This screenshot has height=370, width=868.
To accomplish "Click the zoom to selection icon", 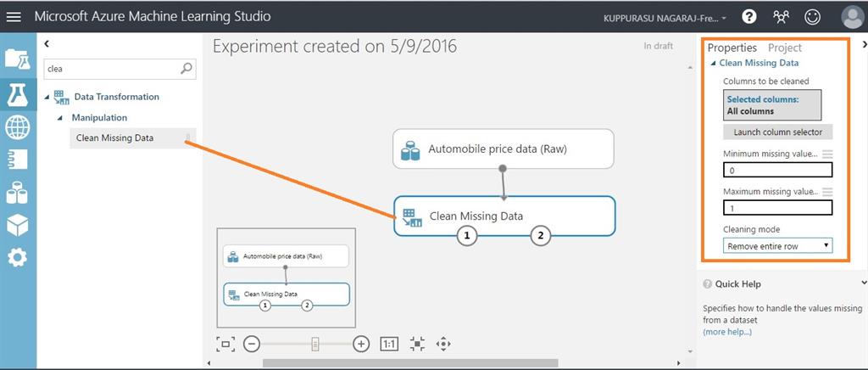I will pyautogui.click(x=417, y=344).
